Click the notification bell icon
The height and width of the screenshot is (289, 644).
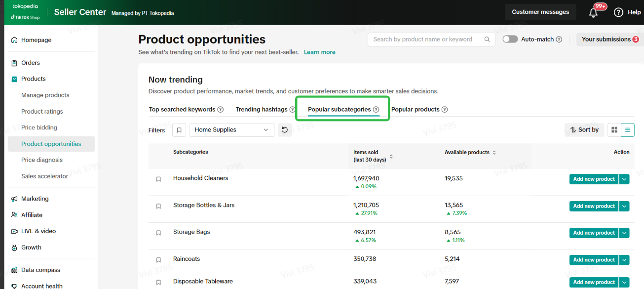point(594,13)
